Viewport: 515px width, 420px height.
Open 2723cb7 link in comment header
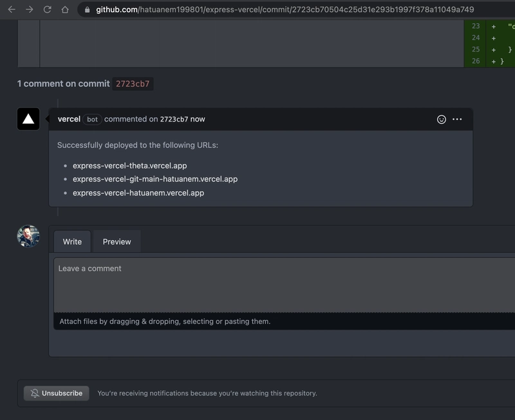(174, 119)
